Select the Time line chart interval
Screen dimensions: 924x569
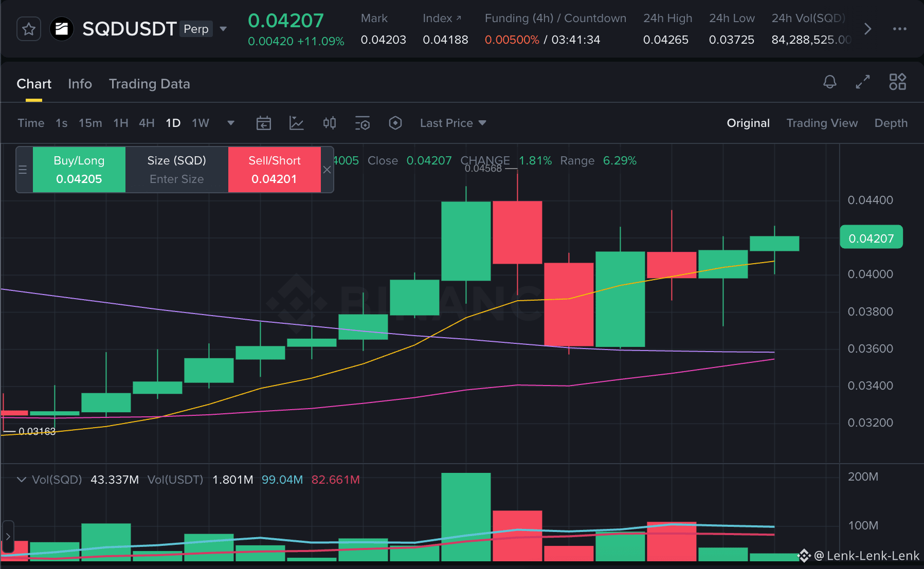(31, 123)
